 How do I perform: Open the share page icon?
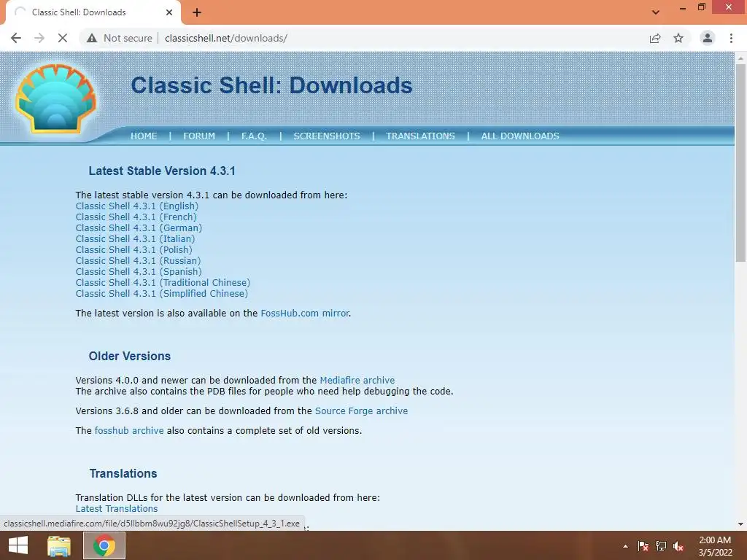click(655, 38)
